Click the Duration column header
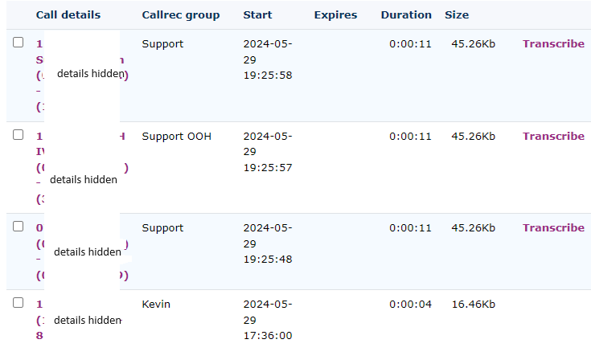The width and height of the screenshot is (591, 364). point(406,15)
